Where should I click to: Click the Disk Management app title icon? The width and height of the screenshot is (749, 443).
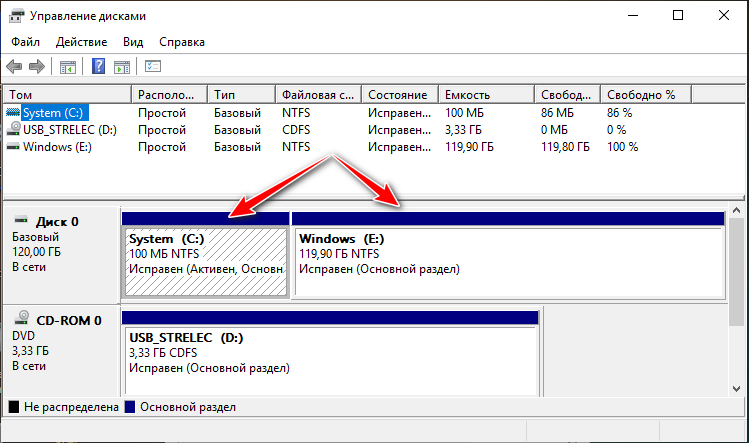click(x=16, y=16)
